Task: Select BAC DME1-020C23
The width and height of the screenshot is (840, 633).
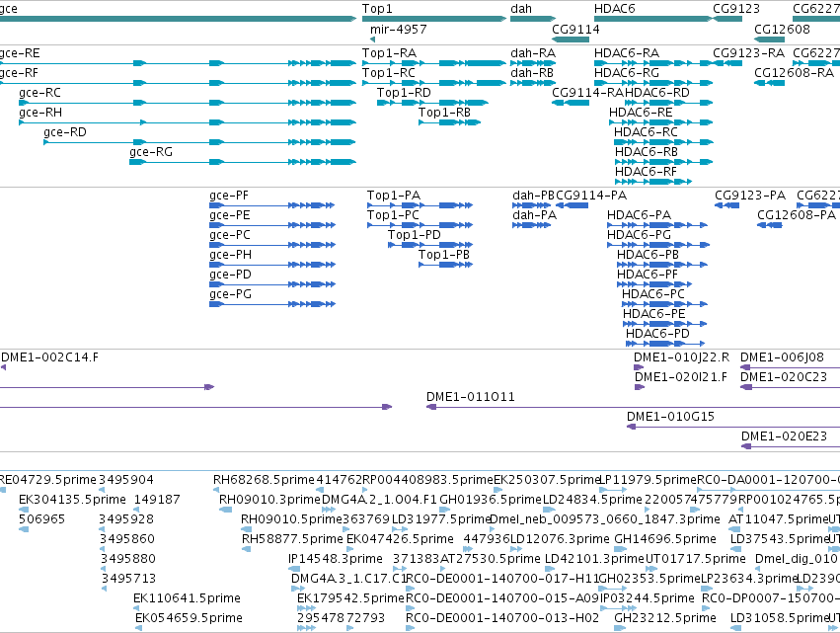Action: click(x=783, y=377)
